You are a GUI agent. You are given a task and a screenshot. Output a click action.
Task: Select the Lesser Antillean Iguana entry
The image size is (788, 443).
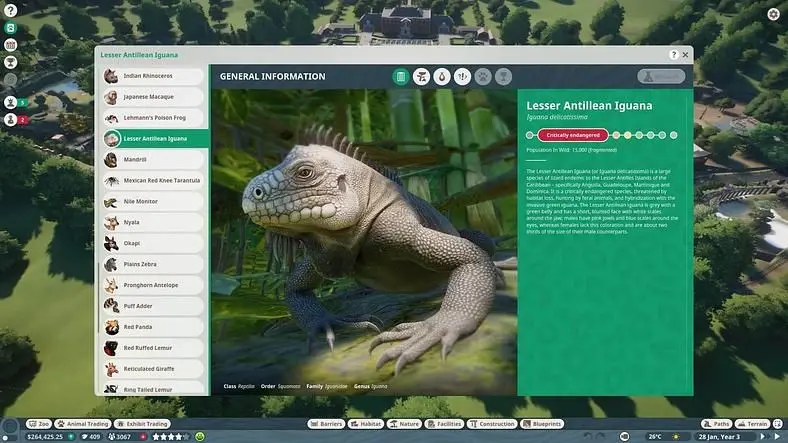click(155, 139)
